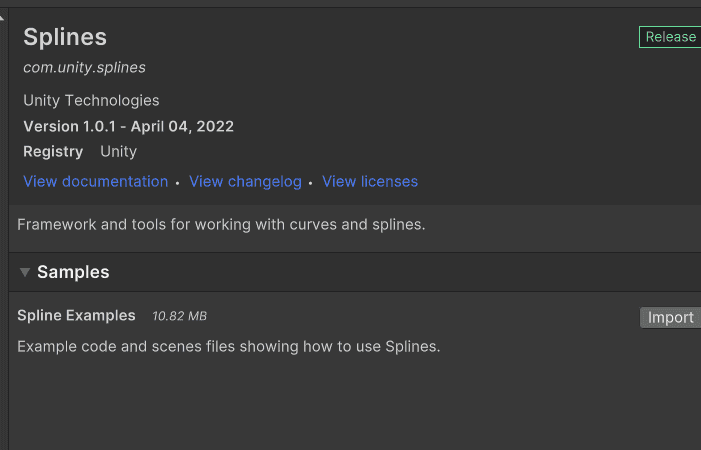The width and height of the screenshot is (701, 450).
Task: Click the package description about curves and splines
Action: click(221, 224)
